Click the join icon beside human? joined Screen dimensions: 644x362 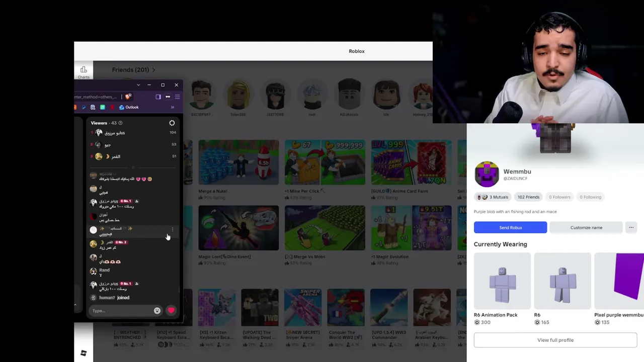(x=93, y=298)
